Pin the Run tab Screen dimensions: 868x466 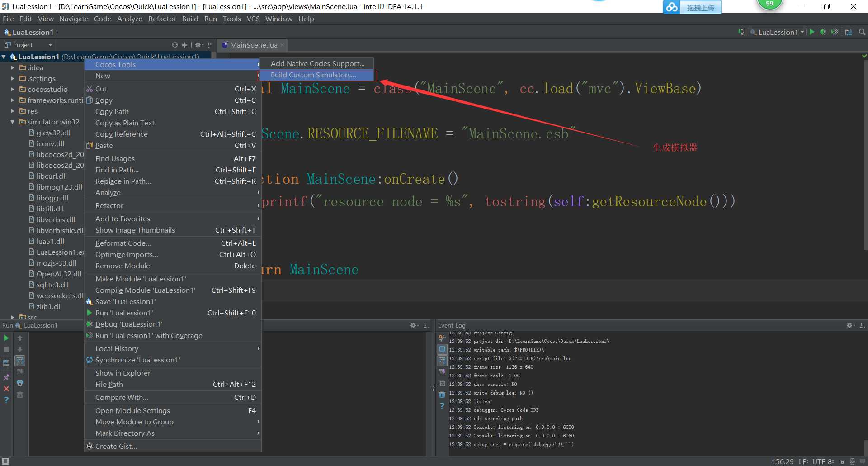point(6,377)
